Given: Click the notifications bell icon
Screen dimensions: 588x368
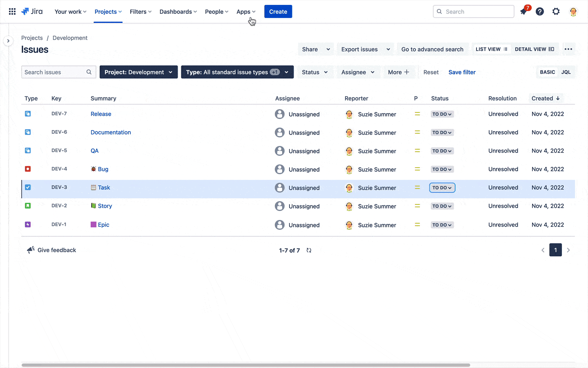Looking at the screenshot, I should [x=523, y=11].
